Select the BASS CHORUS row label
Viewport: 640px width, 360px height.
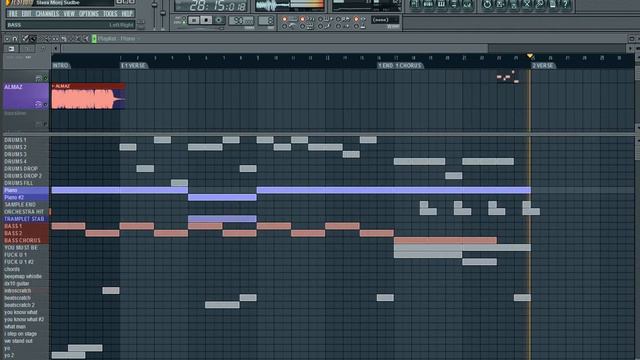click(x=26, y=240)
